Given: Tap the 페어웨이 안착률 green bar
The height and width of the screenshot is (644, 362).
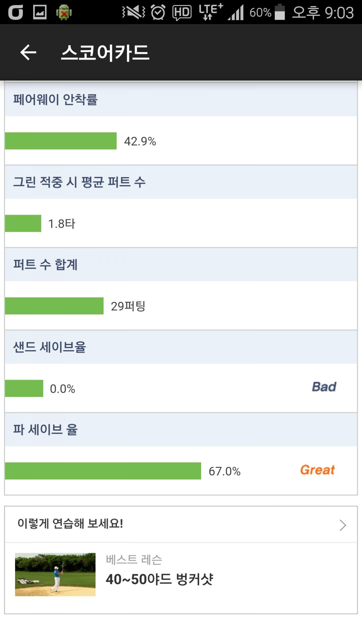Looking at the screenshot, I should click(x=61, y=141).
